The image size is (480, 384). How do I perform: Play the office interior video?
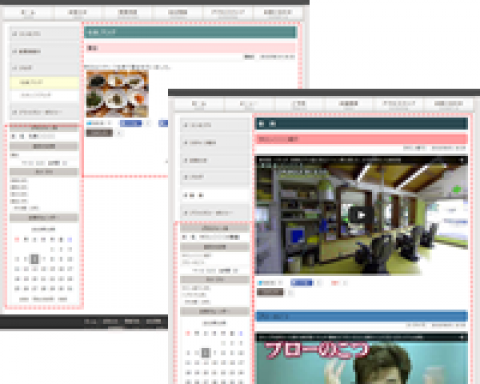tap(361, 215)
